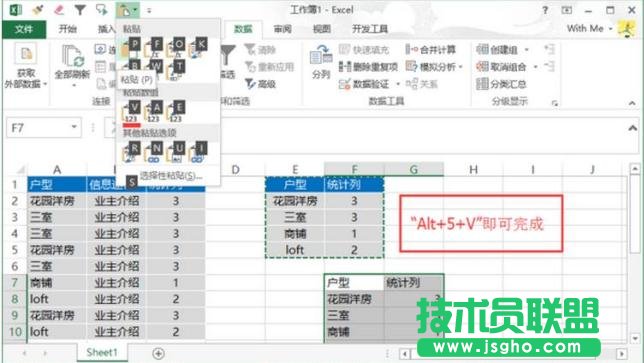Click 合并计算 consolidate button
This screenshot has width=644, height=363.
pos(431,50)
